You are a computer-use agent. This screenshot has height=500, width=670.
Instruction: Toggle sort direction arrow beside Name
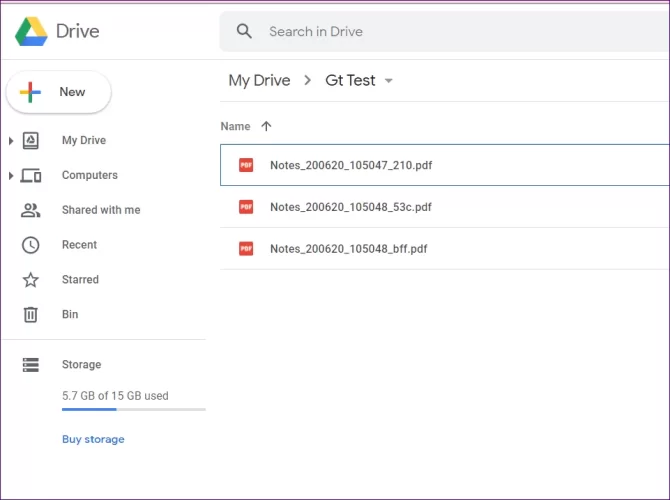(x=266, y=126)
